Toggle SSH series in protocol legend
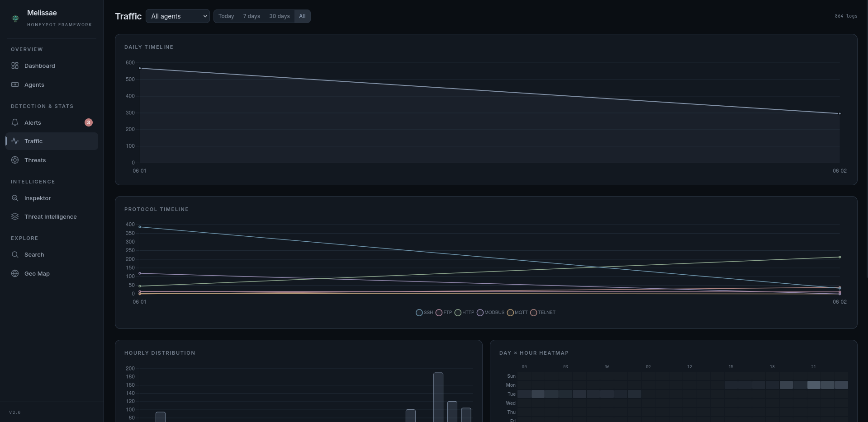Image resolution: width=868 pixels, height=422 pixels. [x=424, y=313]
